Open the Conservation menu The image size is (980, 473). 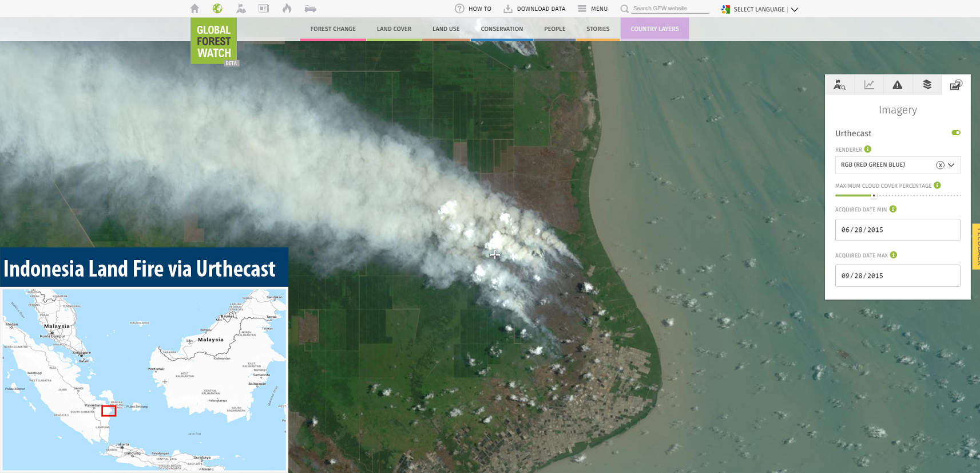tap(502, 29)
